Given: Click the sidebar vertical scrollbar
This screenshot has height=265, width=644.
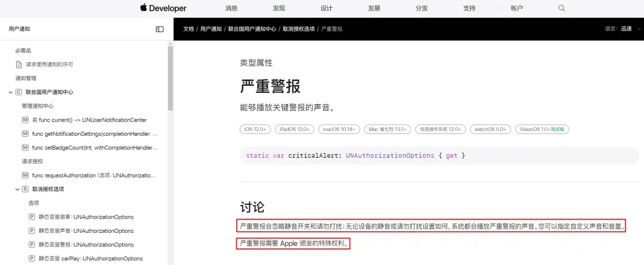Looking at the screenshot, I should pos(171,78).
